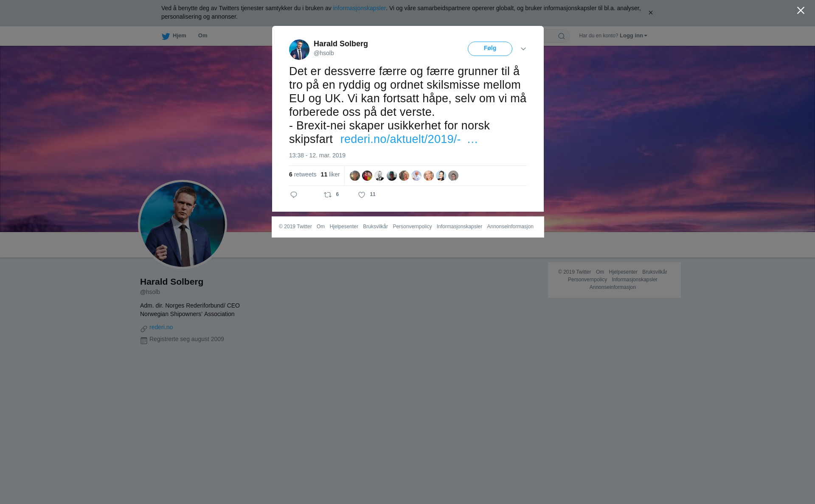
Task: Open the rederi.no/aktuelt/2019 tweet link
Action: click(x=409, y=139)
